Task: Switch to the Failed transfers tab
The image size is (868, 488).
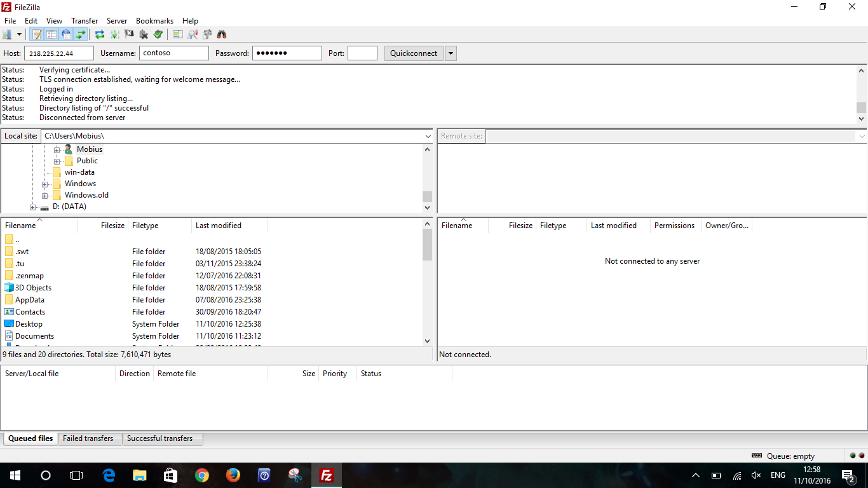Action: point(89,438)
